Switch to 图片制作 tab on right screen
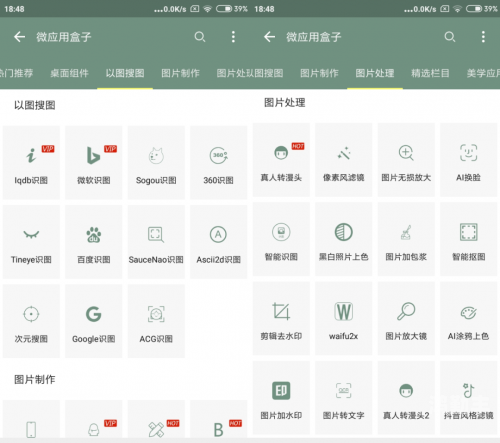 tap(319, 73)
